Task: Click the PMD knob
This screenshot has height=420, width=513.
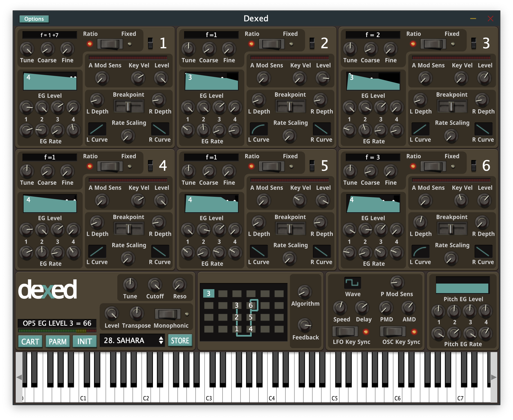Action: [x=386, y=308]
